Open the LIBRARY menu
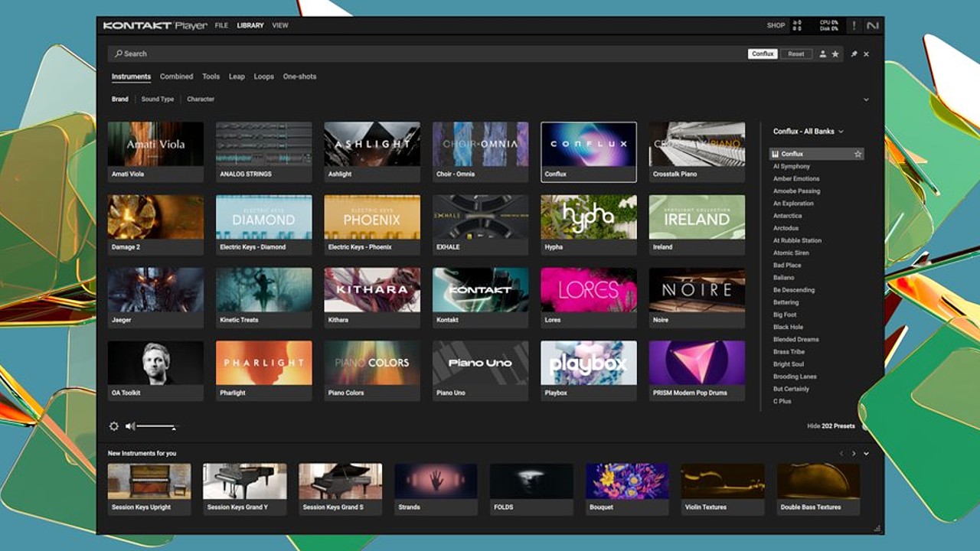The height and width of the screenshot is (551, 980). (250, 25)
